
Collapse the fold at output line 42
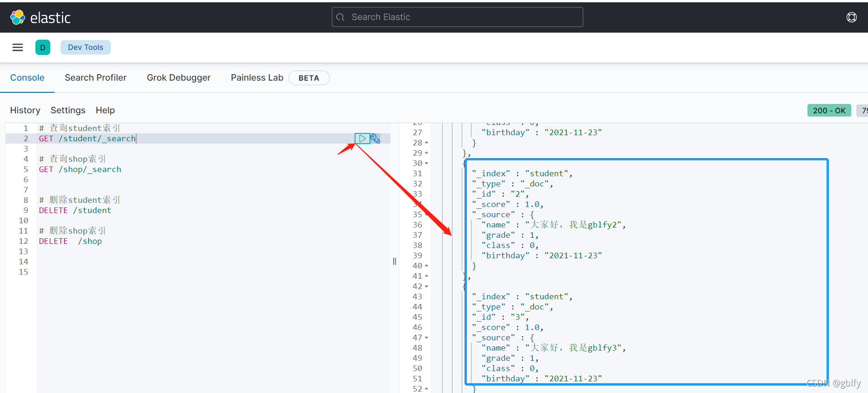426,286
